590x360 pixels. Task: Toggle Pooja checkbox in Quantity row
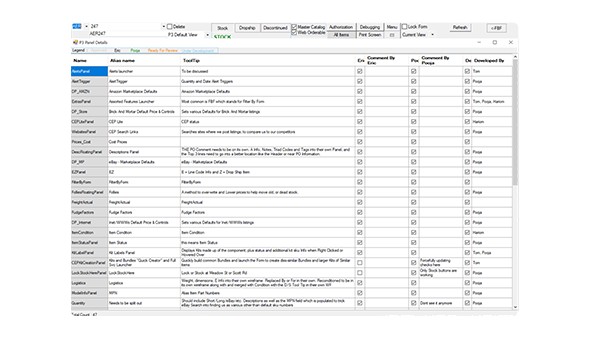(x=414, y=303)
